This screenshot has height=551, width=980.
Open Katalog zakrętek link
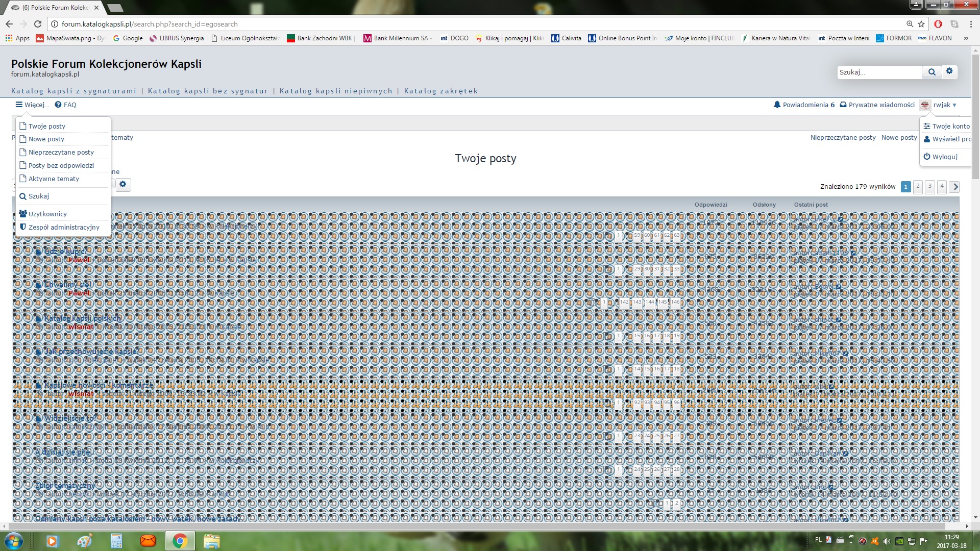coord(440,91)
